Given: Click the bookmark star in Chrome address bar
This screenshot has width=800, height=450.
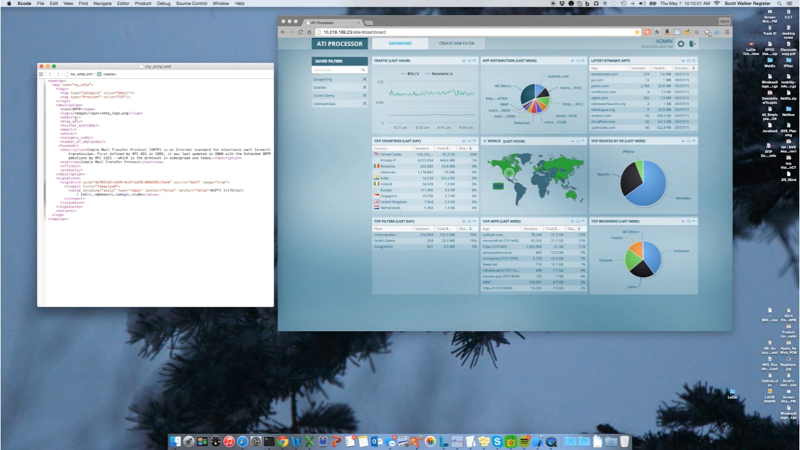Looking at the screenshot, I should pyautogui.click(x=637, y=32).
